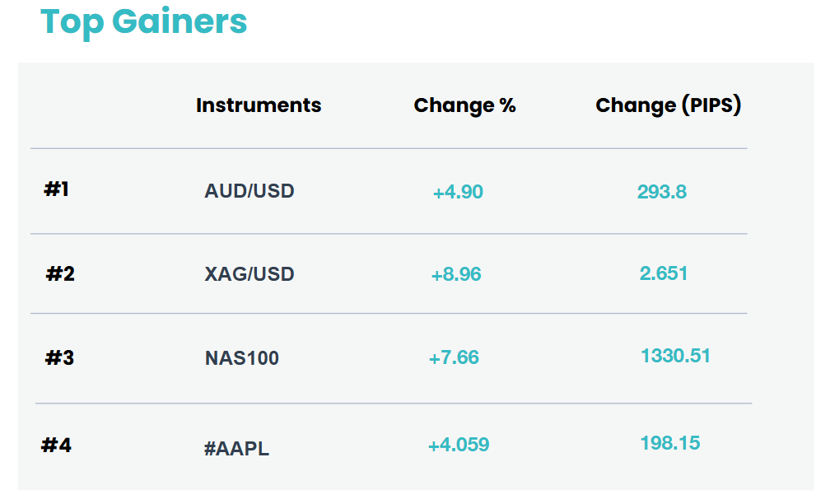Select the +8.96 change percent value
The width and height of the screenshot is (830, 504).
456,274
